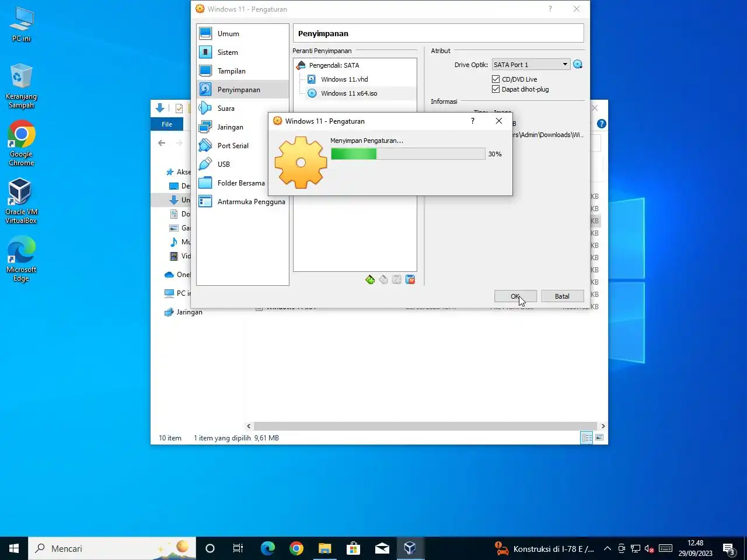Open the Windows Start menu
Image resolution: width=747 pixels, height=560 pixels.
pos(14,548)
